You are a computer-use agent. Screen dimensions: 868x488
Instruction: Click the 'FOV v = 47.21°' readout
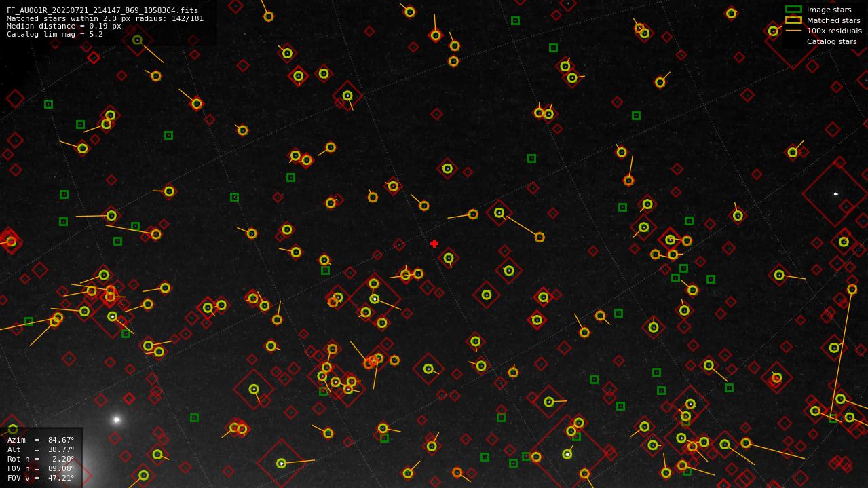[41, 478]
